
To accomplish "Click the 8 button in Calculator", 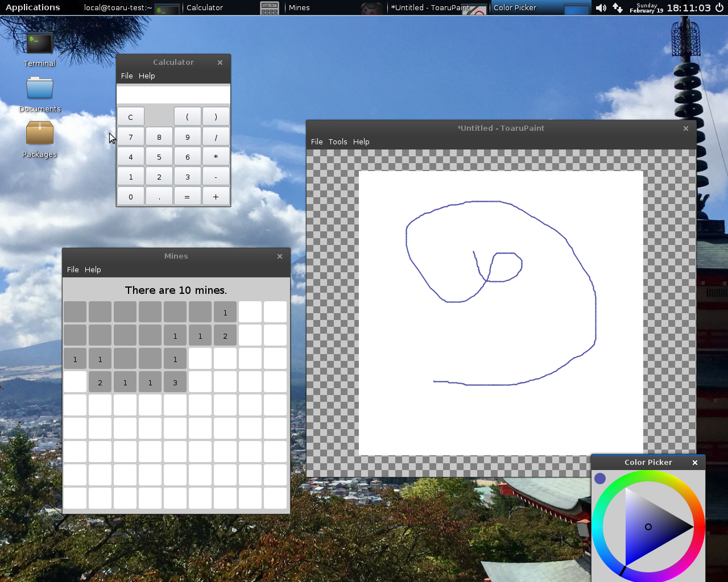I will click(x=159, y=137).
